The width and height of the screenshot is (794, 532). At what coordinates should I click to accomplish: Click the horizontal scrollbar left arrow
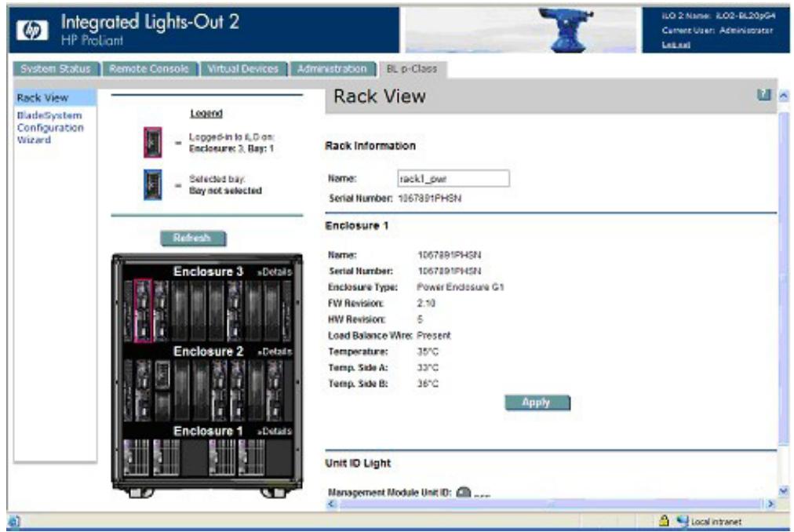tap(332, 504)
